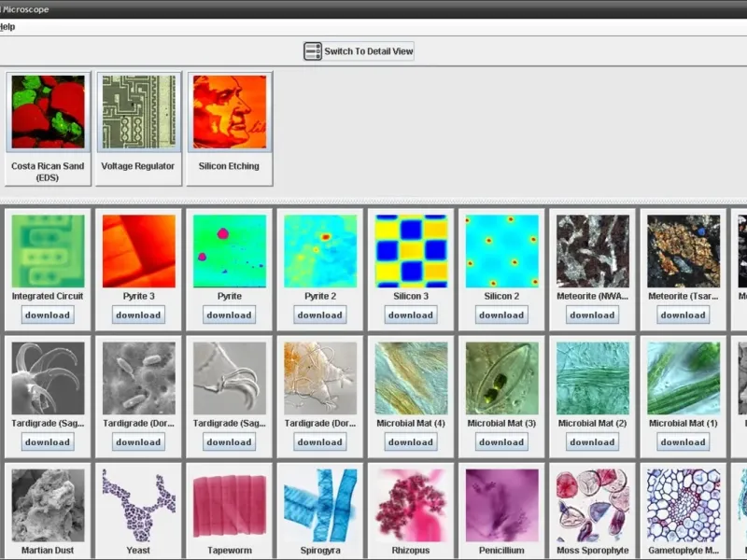Download the Microbial Mat (1) specimen
The image size is (747, 560).
pyautogui.click(x=684, y=441)
